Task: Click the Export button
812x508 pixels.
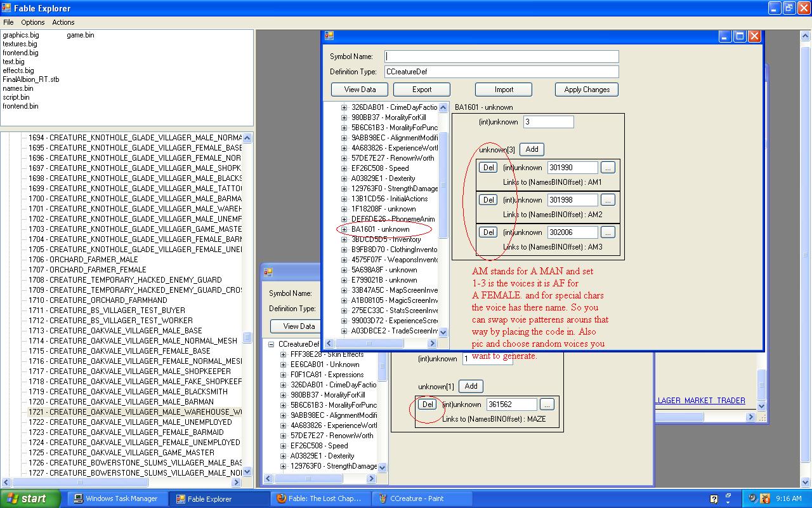Action: [x=421, y=90]
